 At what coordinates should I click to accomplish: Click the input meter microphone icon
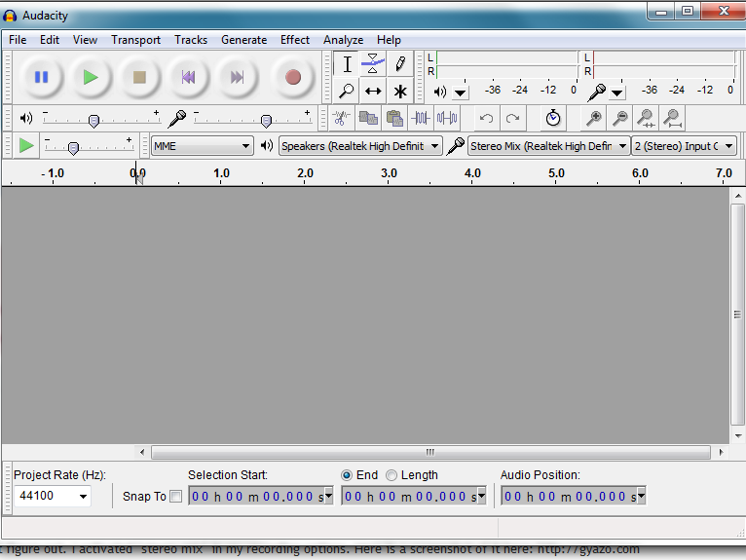click(x=596, y=93)
